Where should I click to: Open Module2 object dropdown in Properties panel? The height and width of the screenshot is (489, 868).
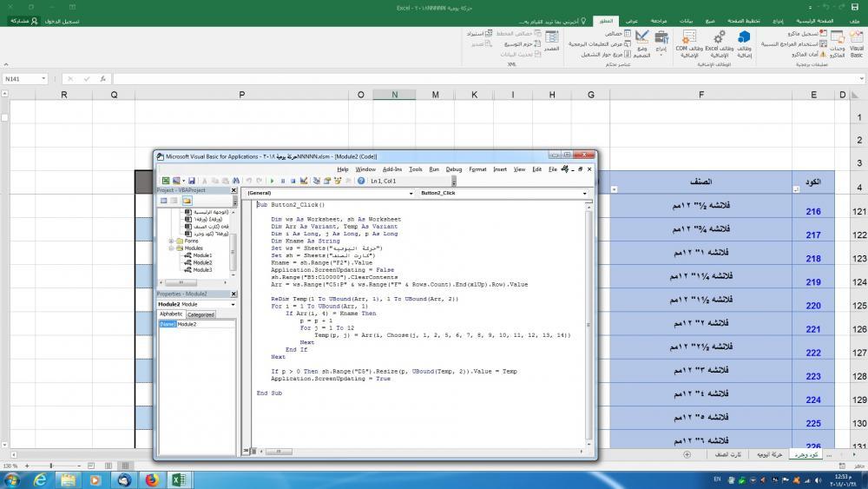[233, 305]
